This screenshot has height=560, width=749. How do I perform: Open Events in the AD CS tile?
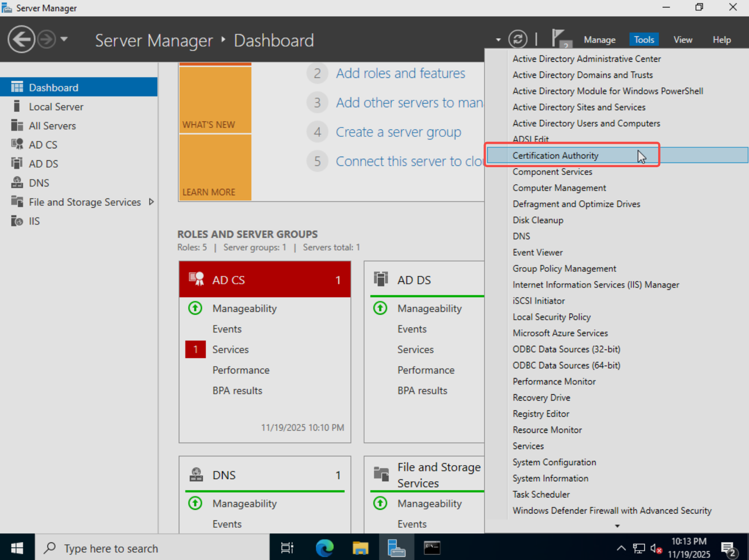click(227, 329)
